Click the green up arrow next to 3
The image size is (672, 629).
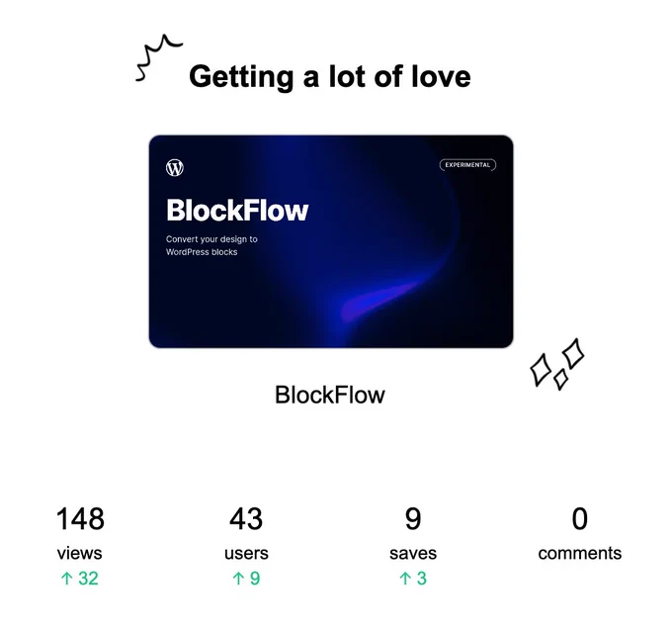[405, 579]
